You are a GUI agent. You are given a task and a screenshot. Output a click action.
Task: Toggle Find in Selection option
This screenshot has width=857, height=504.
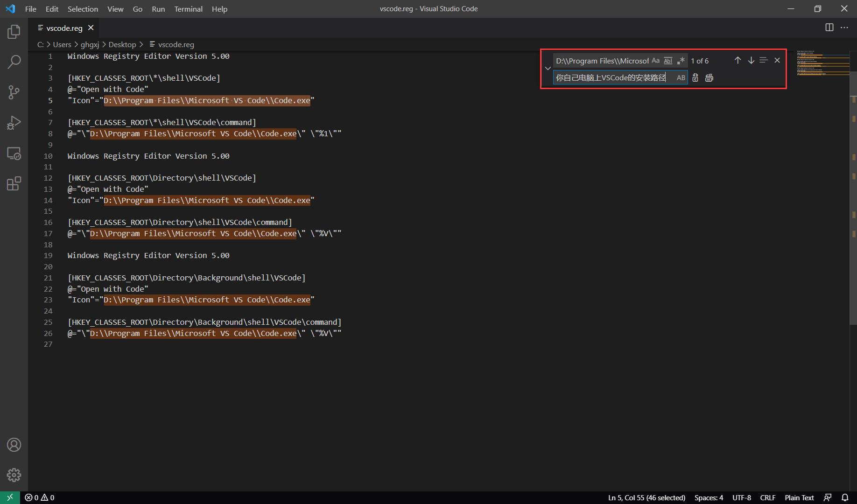764,60
